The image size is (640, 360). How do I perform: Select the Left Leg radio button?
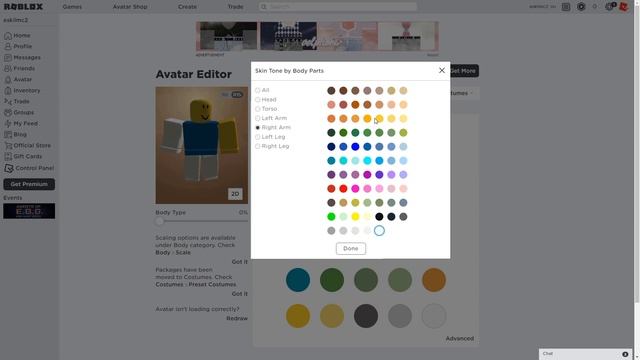(258, 137)
